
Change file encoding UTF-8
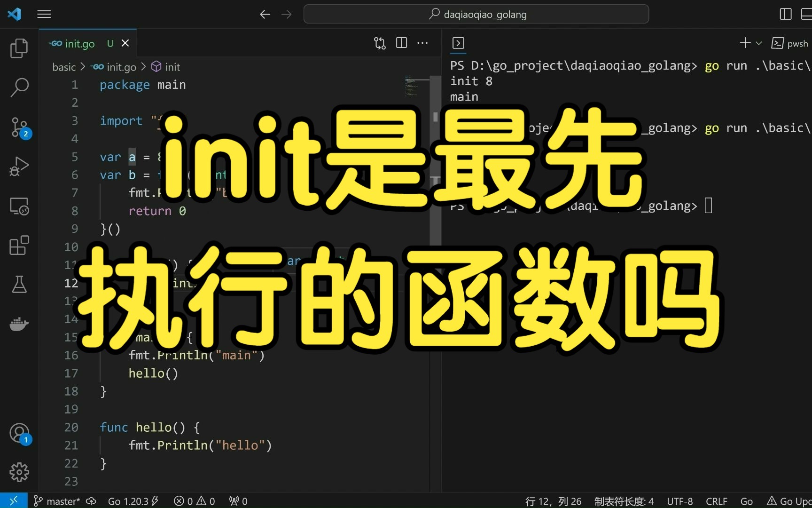(679, 501)
